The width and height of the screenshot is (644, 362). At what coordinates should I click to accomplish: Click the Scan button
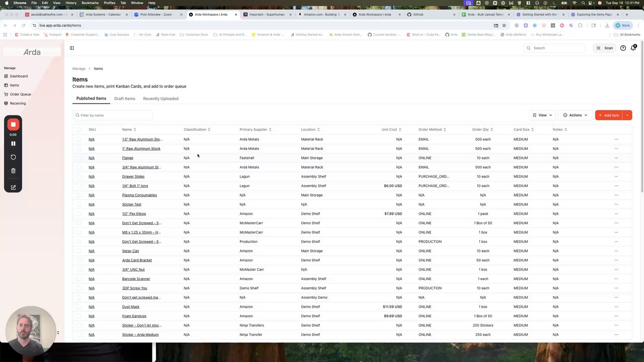(605, 48)
